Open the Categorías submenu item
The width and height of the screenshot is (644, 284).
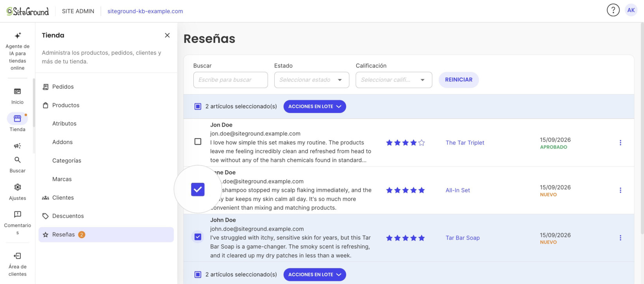coord(67,161)
